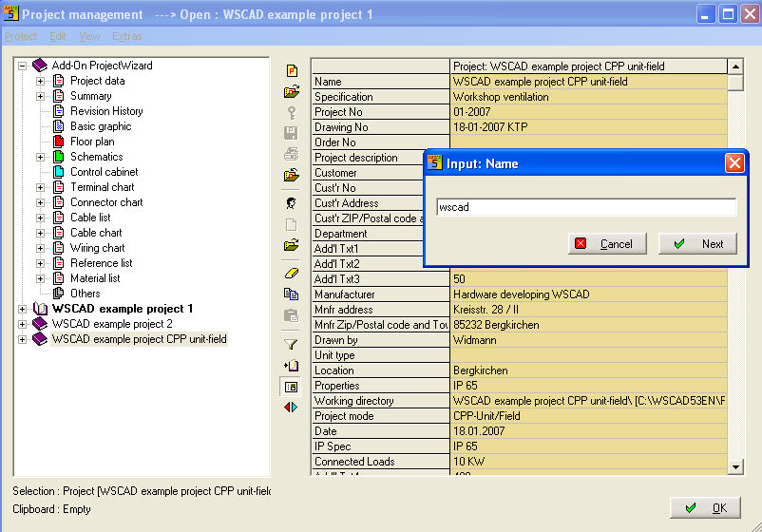Image resolution: width=762 pixels, height=532 pixels.
Task: Select WSCAD example project 2 in tree
Action: [x=112, y=324]
